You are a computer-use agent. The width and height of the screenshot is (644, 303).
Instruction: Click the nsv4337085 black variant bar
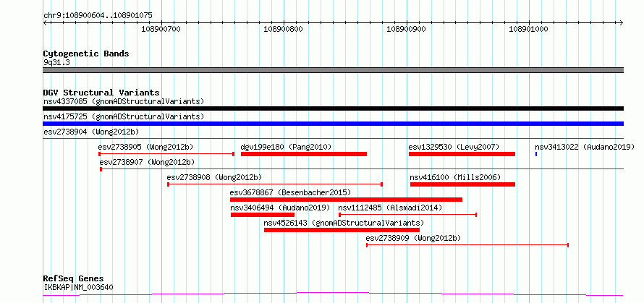(x=333, y=108)
